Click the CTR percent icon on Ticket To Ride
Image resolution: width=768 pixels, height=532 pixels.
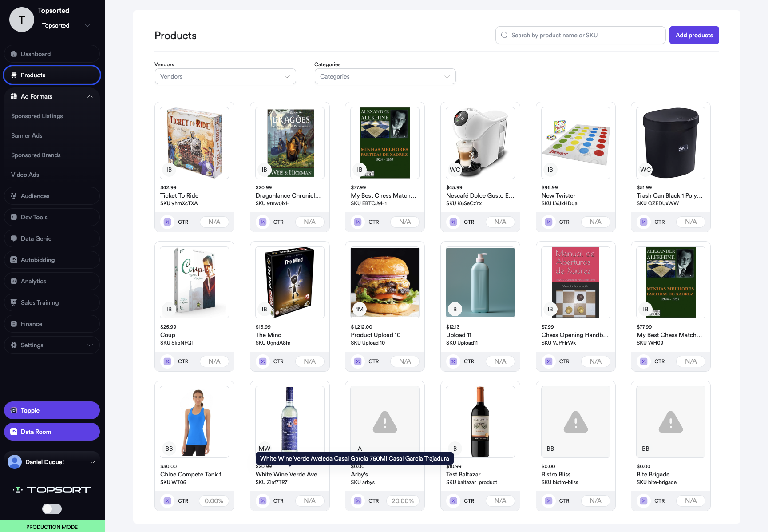167,222
